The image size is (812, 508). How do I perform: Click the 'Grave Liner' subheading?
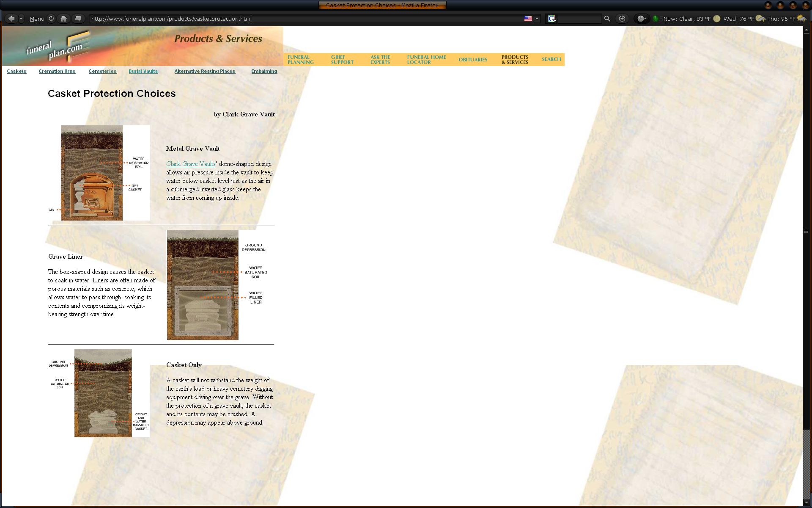click(66, 257)
